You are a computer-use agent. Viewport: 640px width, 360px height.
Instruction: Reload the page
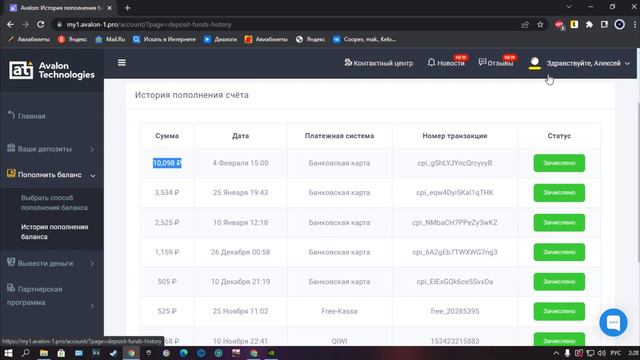(x=40, y=24)
